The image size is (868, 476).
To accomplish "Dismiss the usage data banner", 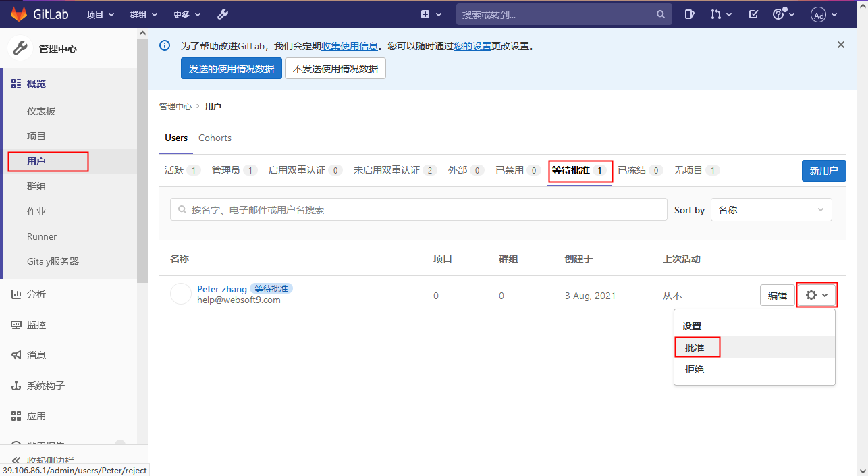I will [x=840, y=45].
